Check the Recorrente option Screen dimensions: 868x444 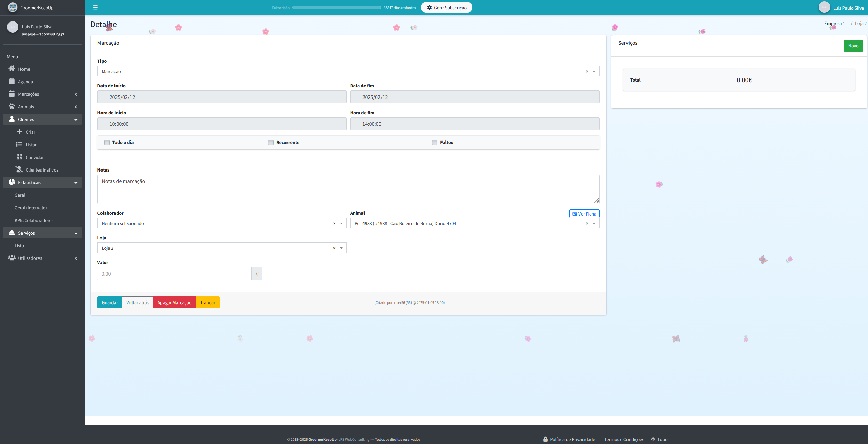point(271,142)
